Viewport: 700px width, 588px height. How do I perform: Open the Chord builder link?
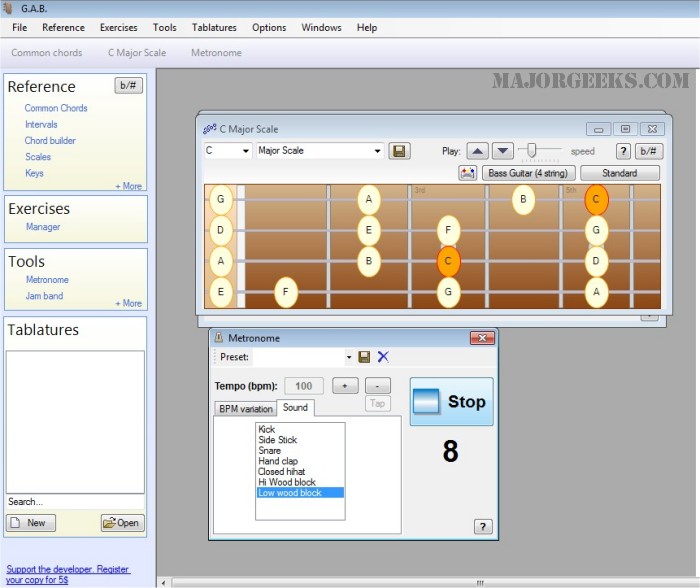pos(50,141)
